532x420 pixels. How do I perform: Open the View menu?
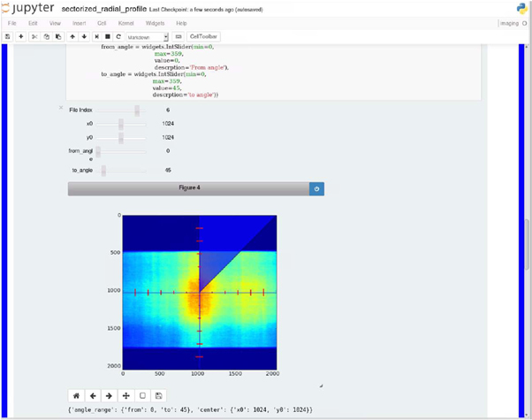point(55,23)
